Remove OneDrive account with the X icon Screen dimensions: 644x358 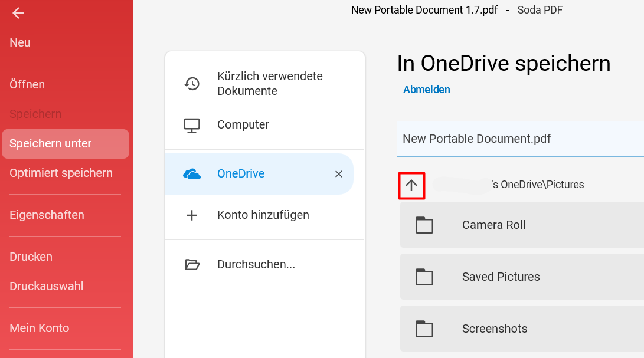point(339,174)
